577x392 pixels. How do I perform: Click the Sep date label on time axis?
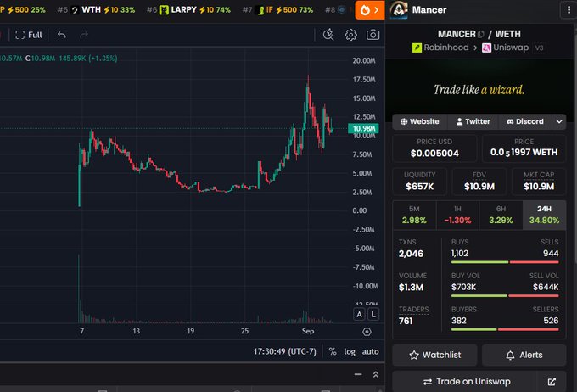[308, 331]
